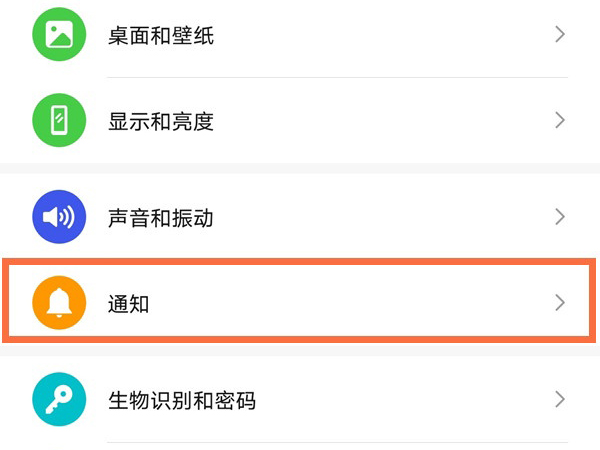
Task: Click blank space in the 显示和亮度 row
Action: (x=380, y=121)
